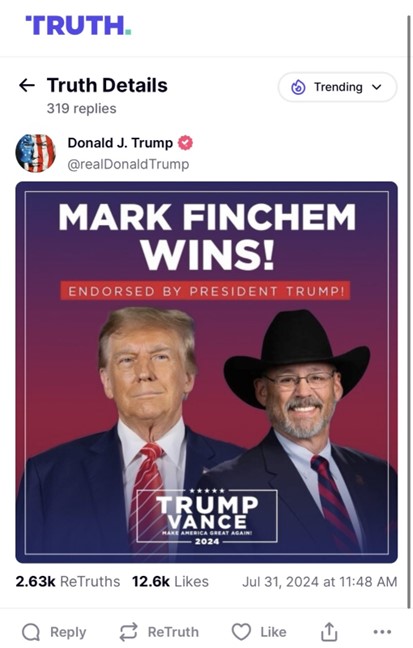
Task: Click the Reply speech bubble icon
Action: 31,632
